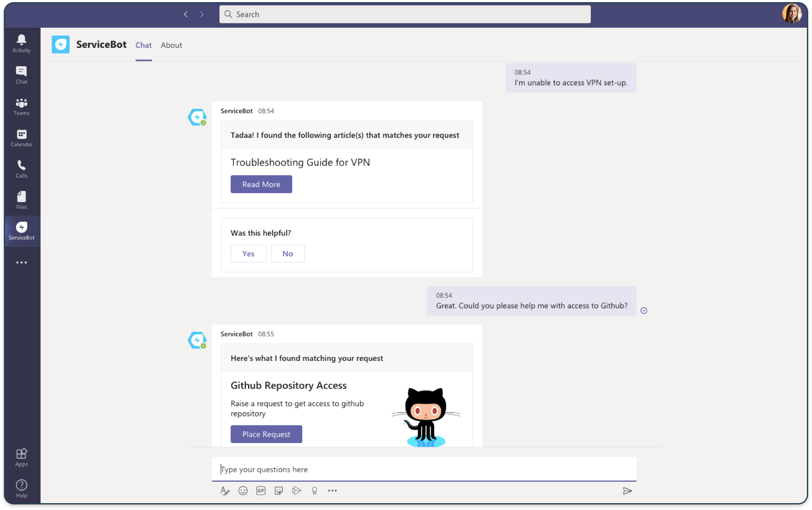Open the GIF picker
The width and height of the screenshot is (812, 510).
tap(261, 491)
